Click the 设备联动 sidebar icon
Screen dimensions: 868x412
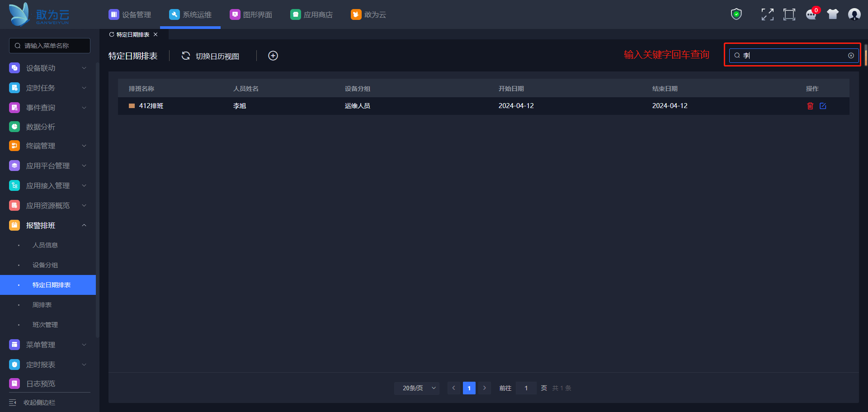click(x=14, y=68)
